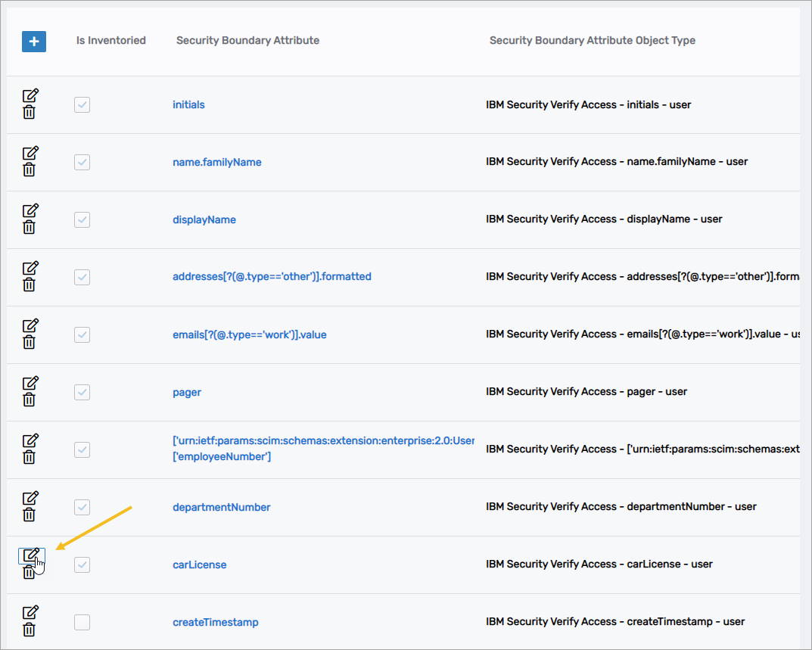
Task: Delete the name.familyName attribute row
Action: [x=29, y=170]
